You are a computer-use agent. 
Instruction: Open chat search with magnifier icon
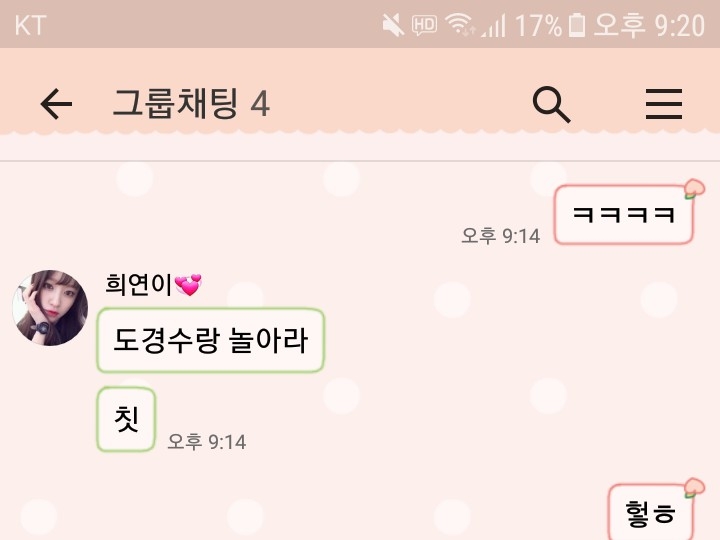click(551, 104)
